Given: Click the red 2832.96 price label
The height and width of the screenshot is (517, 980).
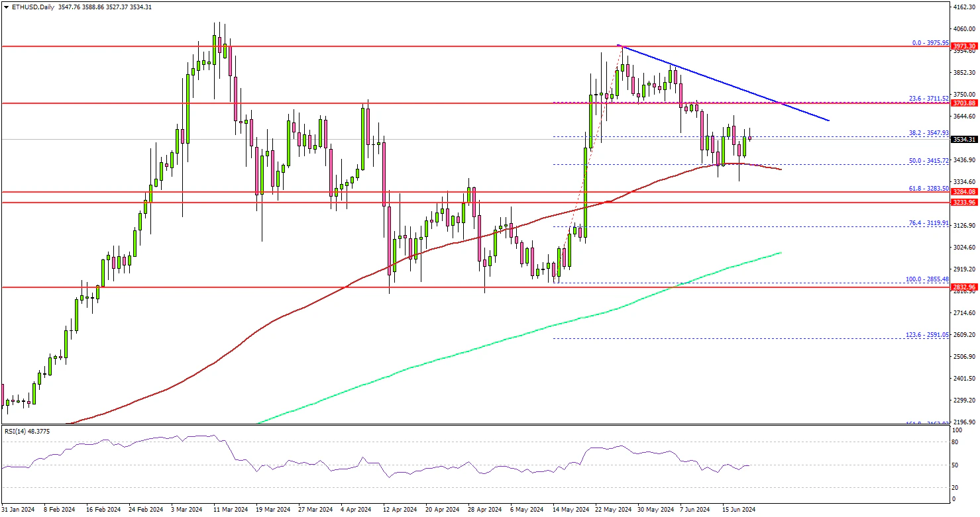Looking at the screenshot, I should click(x=963, y=287).
